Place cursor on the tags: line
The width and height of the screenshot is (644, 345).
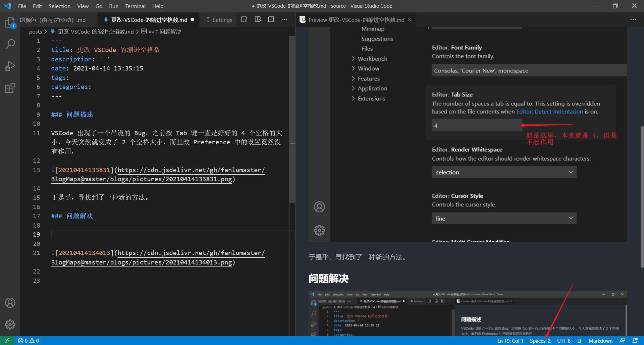pos(60,78)
